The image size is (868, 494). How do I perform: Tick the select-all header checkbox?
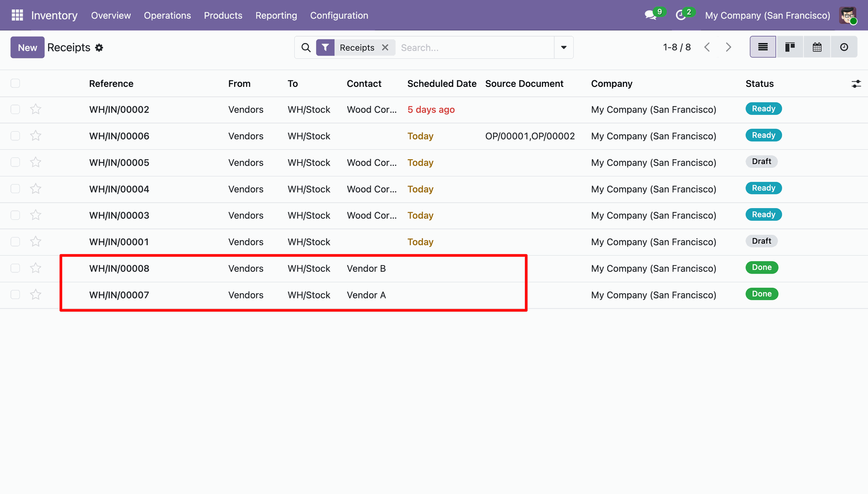(x=15, y=83)
